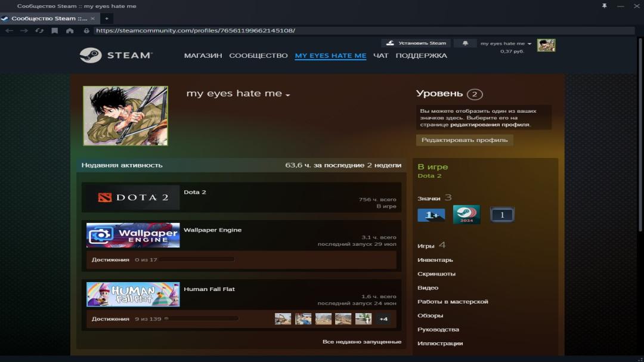Open the Steam 2024 badge
Viewport: 644px width, 362px height.
click(466, 215)
